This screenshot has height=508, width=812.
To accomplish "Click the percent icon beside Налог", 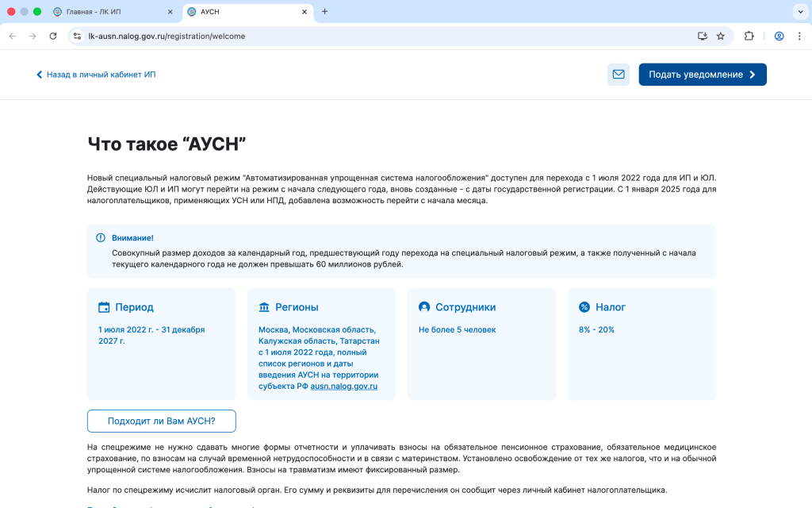I will coord(584,307).
